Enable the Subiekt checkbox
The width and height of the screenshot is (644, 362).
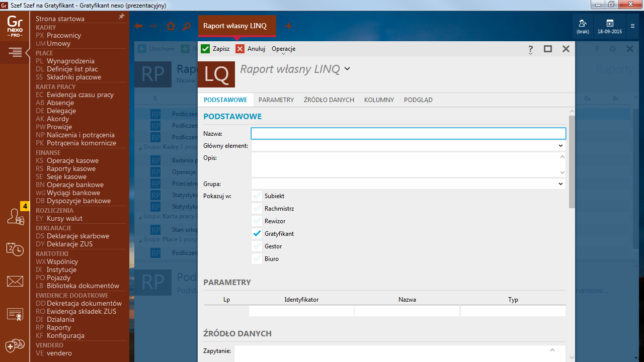tap(257, 196)
